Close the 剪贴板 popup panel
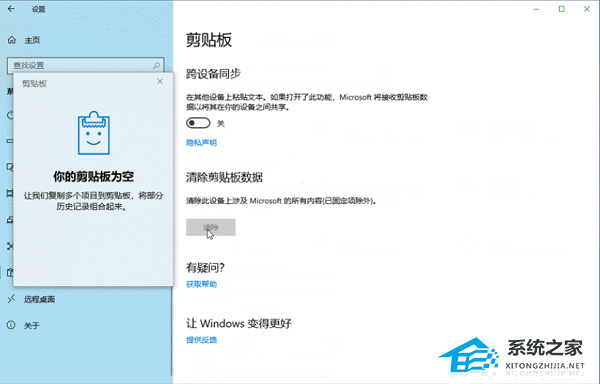Screen dimensions: 600x384 (160, 81)
